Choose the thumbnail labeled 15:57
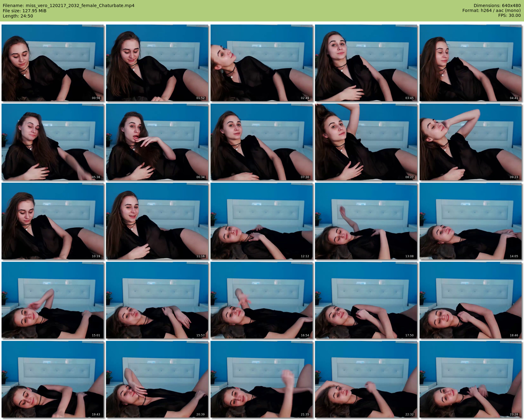 click(157, 300)
